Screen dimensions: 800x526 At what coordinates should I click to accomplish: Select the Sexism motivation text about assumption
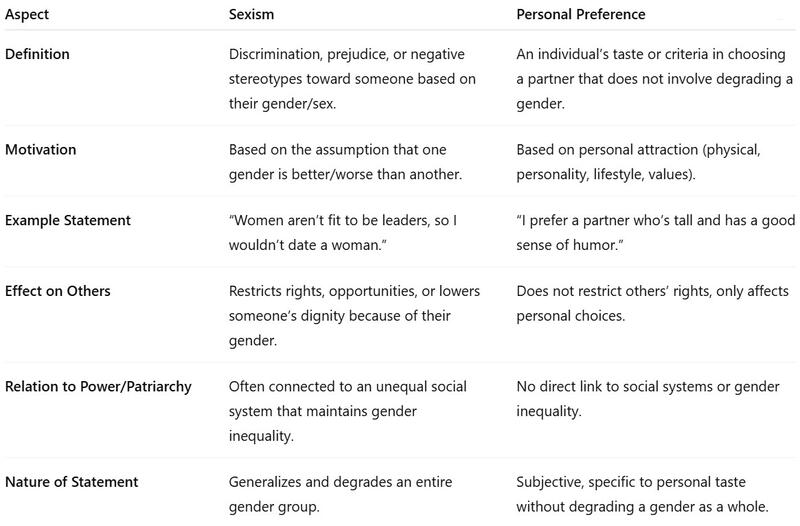tap(345, 160)
